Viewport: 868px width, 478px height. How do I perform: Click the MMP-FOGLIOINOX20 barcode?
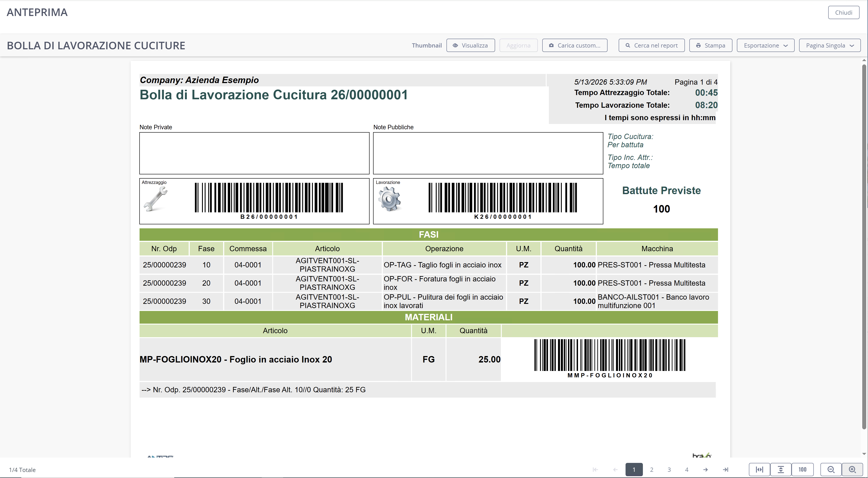(x=610, y=359)
